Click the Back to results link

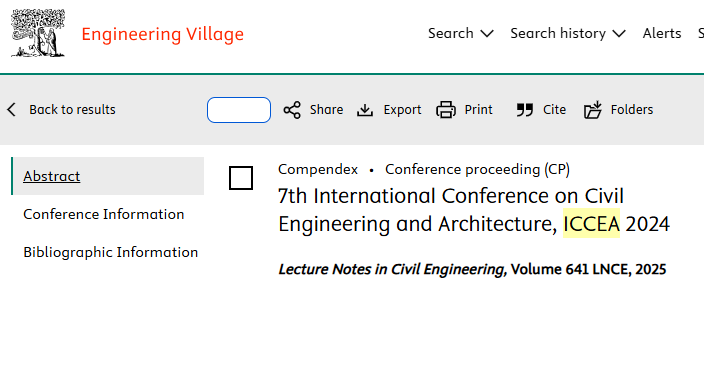(x=72, y=110)
